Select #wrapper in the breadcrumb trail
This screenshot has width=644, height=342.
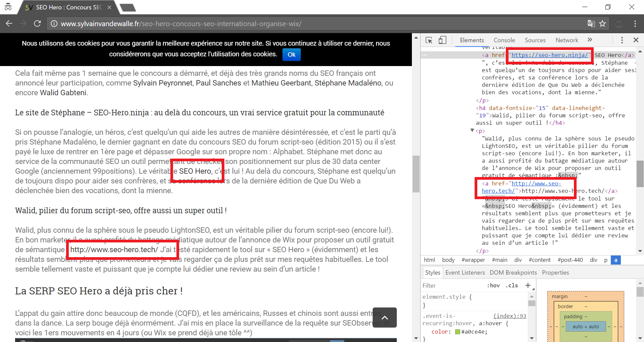[x=473, y=260]
